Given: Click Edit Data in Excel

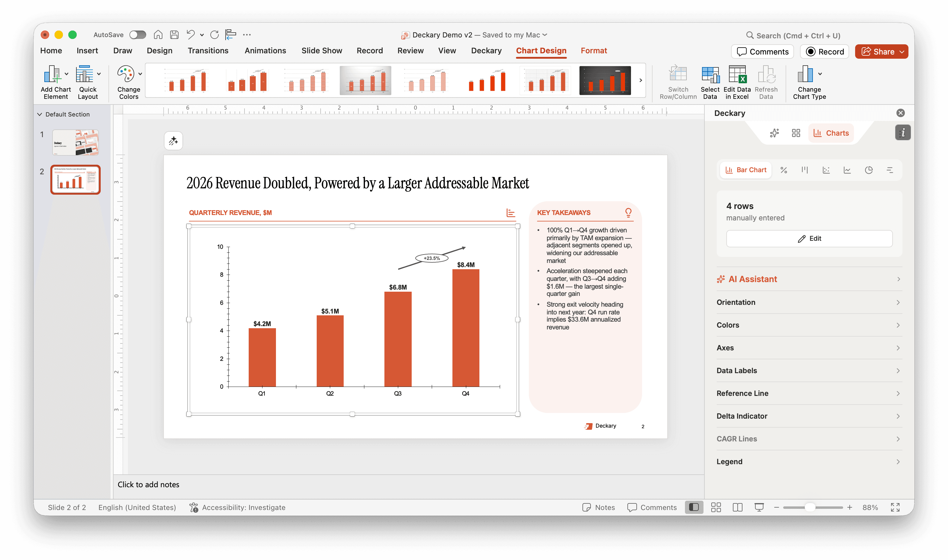Looking at the screenshot, I should [736, 82].
